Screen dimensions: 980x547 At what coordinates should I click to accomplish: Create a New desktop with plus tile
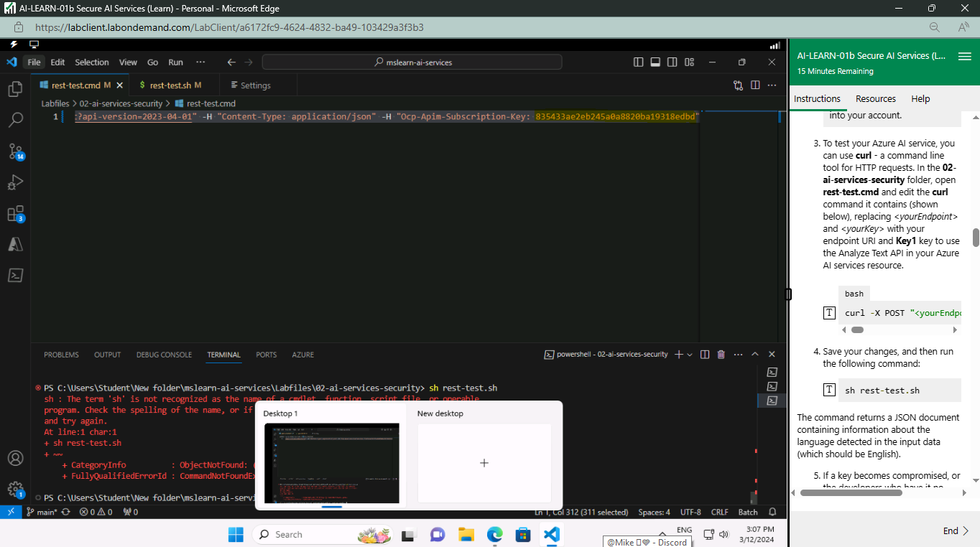(484, 463)
